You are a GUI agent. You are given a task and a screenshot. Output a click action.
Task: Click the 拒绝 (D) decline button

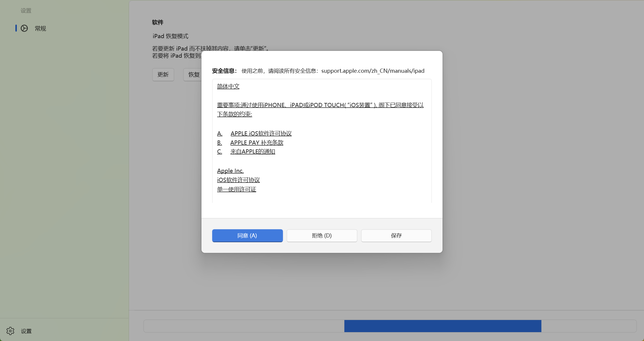click(x=322, y=236)
